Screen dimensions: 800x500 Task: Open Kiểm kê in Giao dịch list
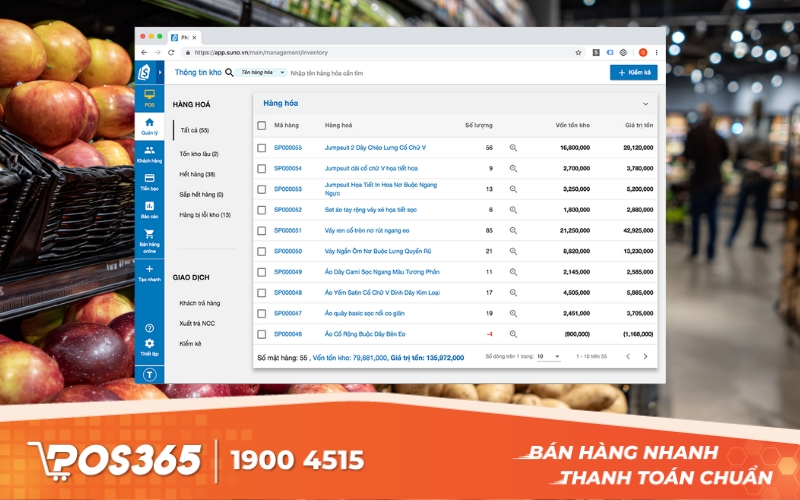[x=190, y=344]
